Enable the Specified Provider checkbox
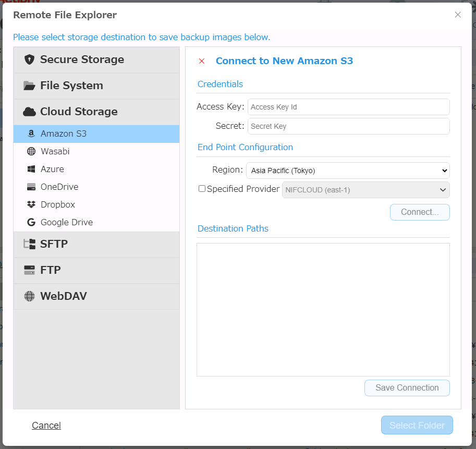The image size is (476, 449). pos(202,189)
